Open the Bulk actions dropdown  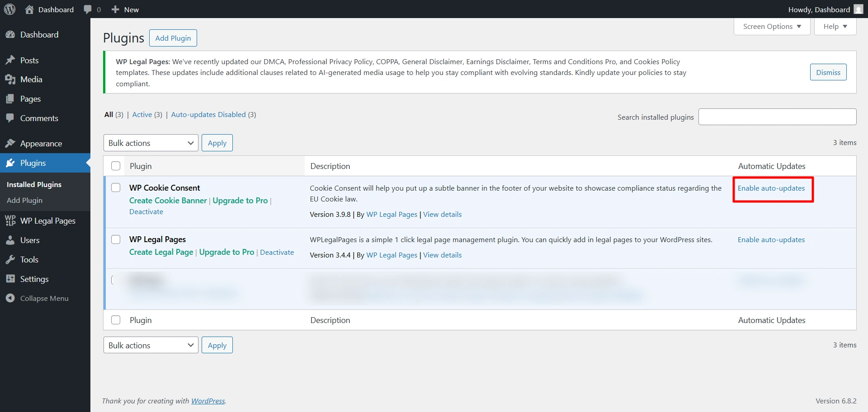tap(151, 142)
